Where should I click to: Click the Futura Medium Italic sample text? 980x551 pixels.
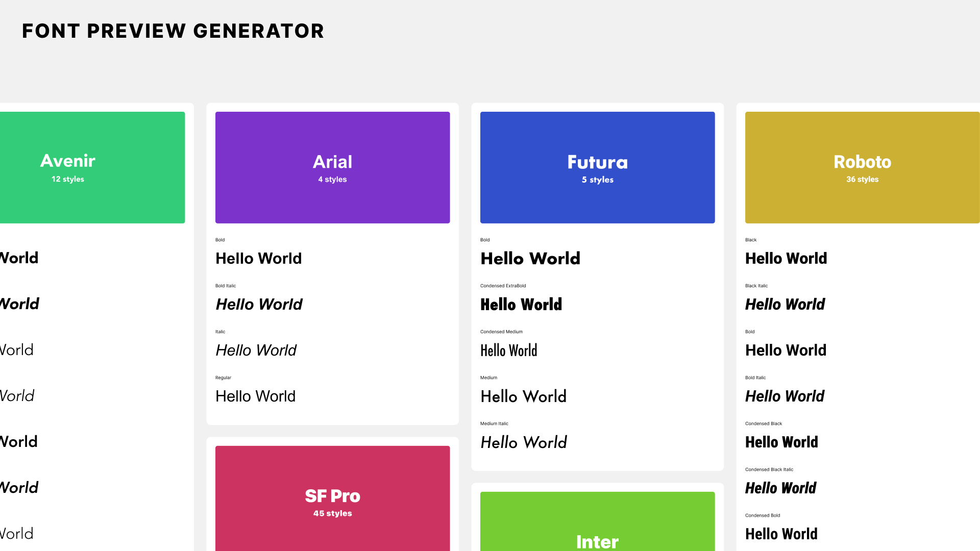click(524, 442)
